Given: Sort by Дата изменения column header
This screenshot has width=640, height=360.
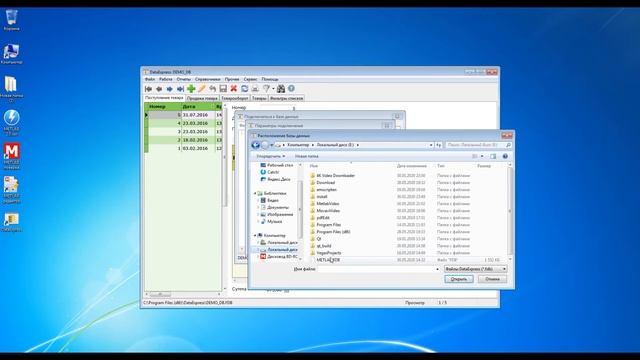Looking at the screenshot, I should (411, 166).
